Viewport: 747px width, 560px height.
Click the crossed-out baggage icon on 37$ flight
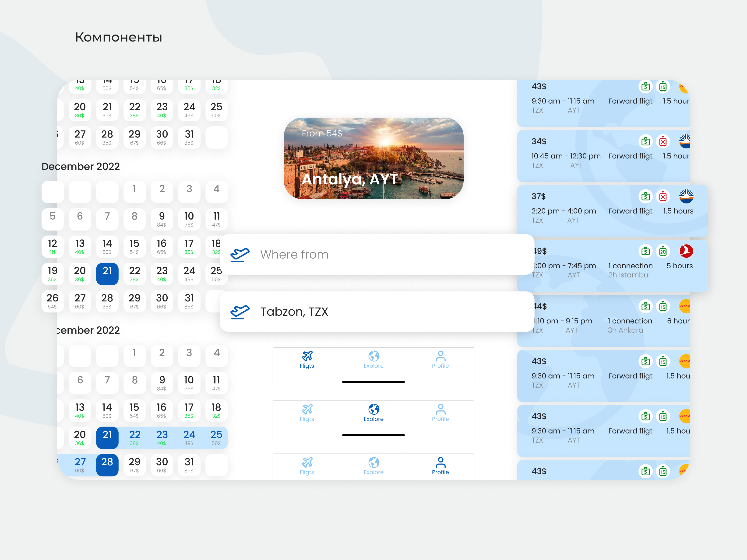pyautogui.click(x=662, y=196)
